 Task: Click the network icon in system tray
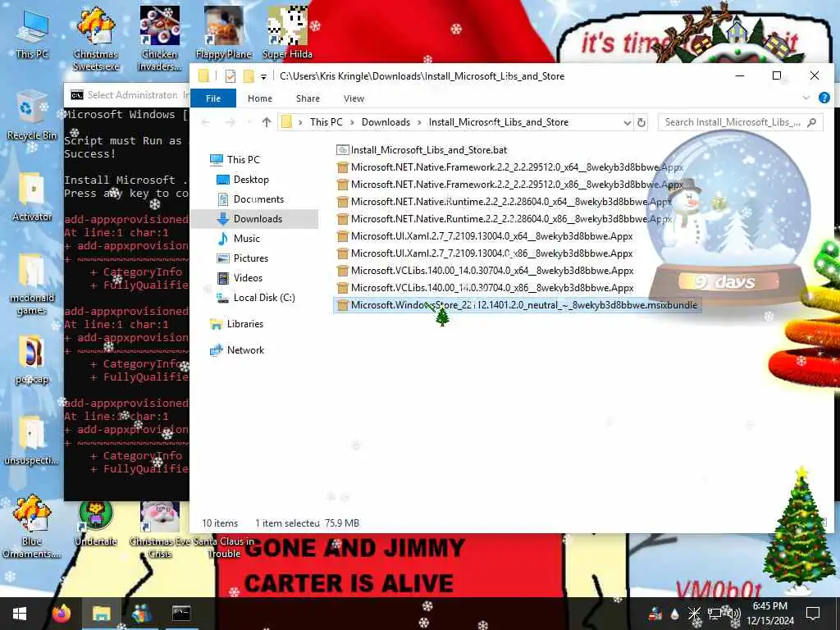click(x=714, y=614)
